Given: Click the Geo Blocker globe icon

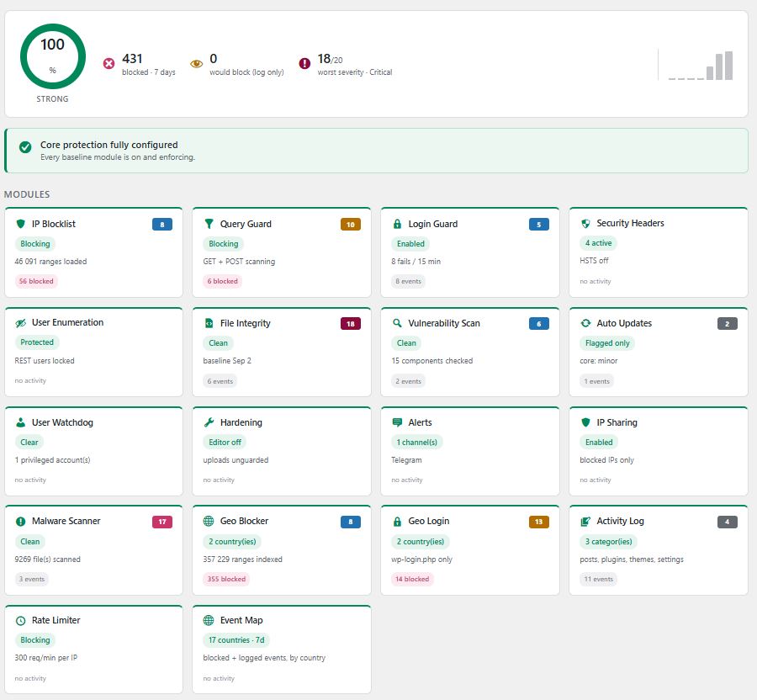Looking at the screenshot, I should 209,521.
